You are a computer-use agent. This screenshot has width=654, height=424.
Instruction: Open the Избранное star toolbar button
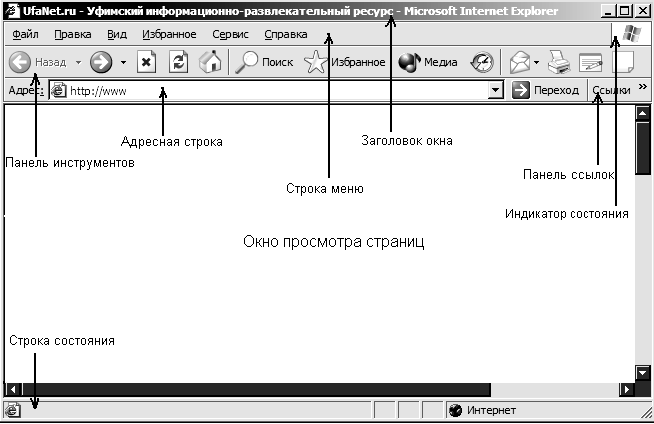point(345,62)
